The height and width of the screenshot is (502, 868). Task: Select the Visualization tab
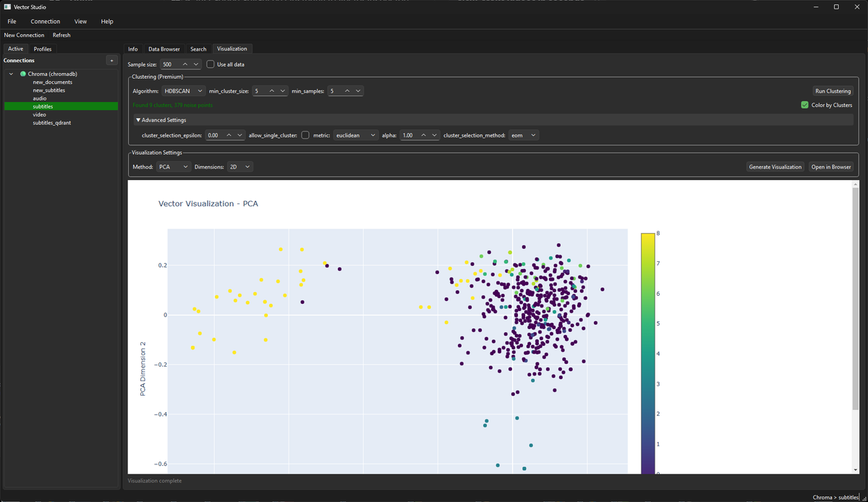click(x=232, y=48)
